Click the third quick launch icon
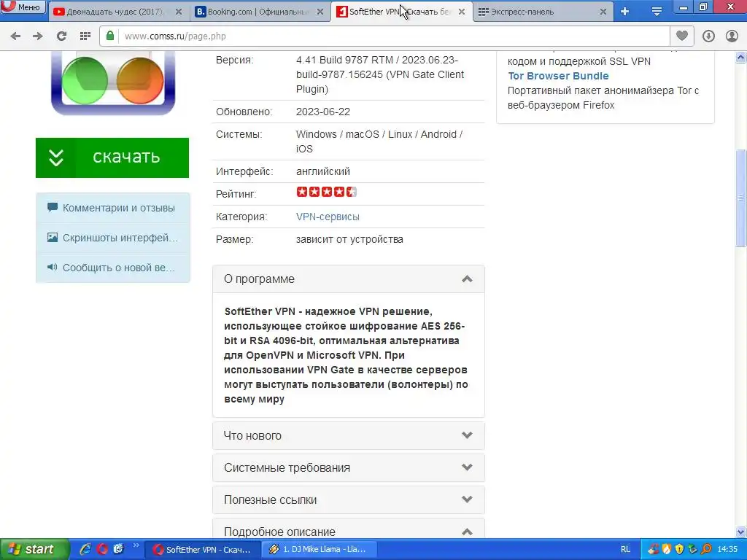The image size is (747, 560). [x=119, y=549]
